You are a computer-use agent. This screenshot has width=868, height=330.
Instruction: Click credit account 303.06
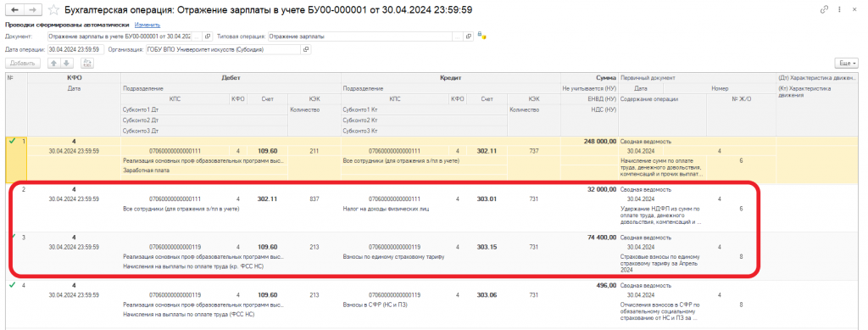(487, 294)
